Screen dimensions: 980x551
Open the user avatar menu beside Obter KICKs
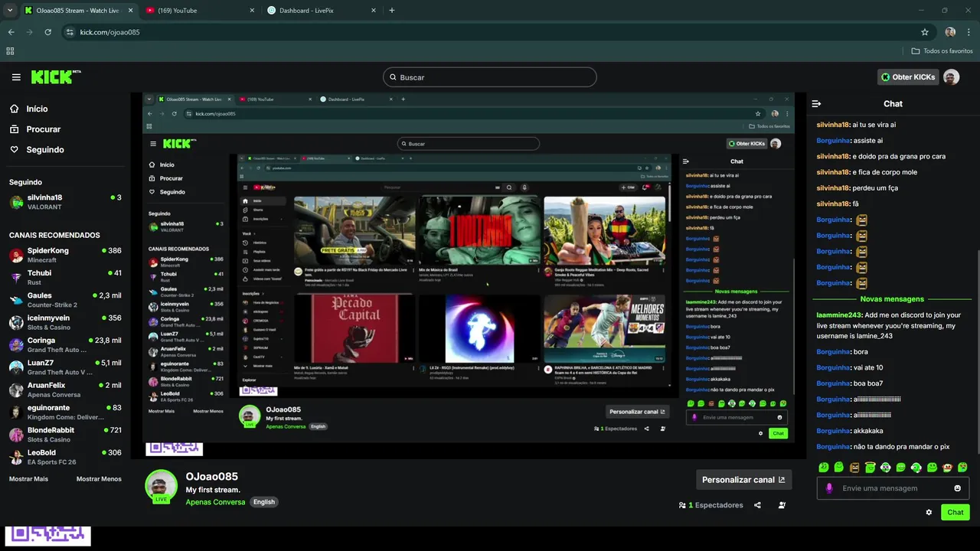[951, 77]
